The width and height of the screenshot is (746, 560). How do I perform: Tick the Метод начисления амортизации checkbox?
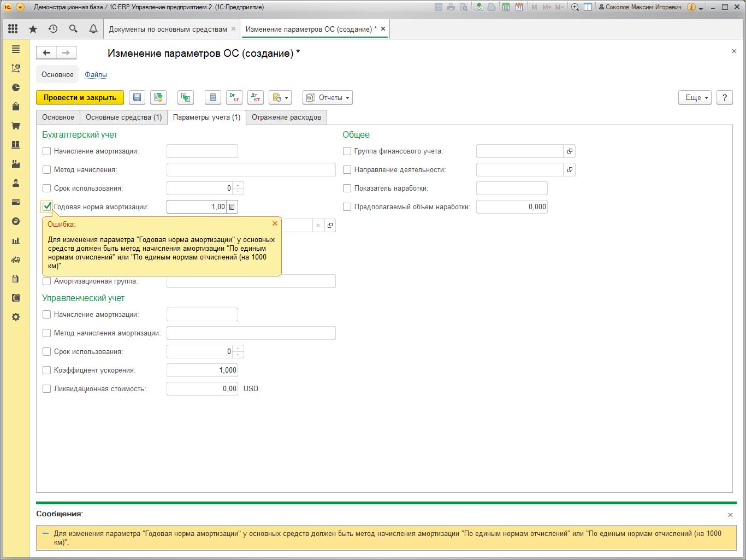point(47,333)
